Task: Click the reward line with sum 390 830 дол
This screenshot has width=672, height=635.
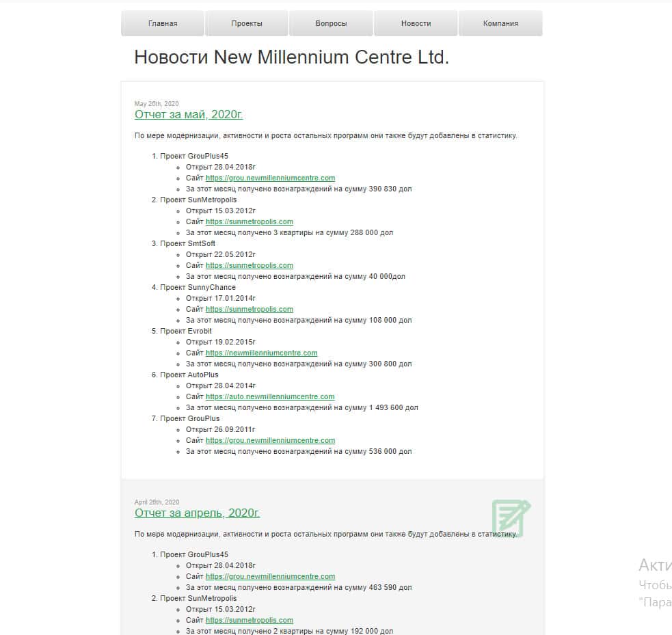Action: coord(299,189)
